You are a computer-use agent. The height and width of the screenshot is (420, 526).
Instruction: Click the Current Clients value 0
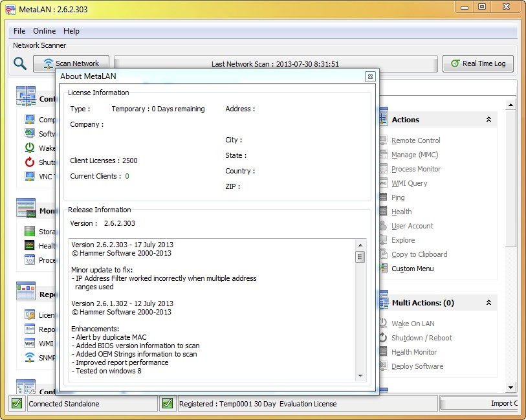click(x=127, y=176)
